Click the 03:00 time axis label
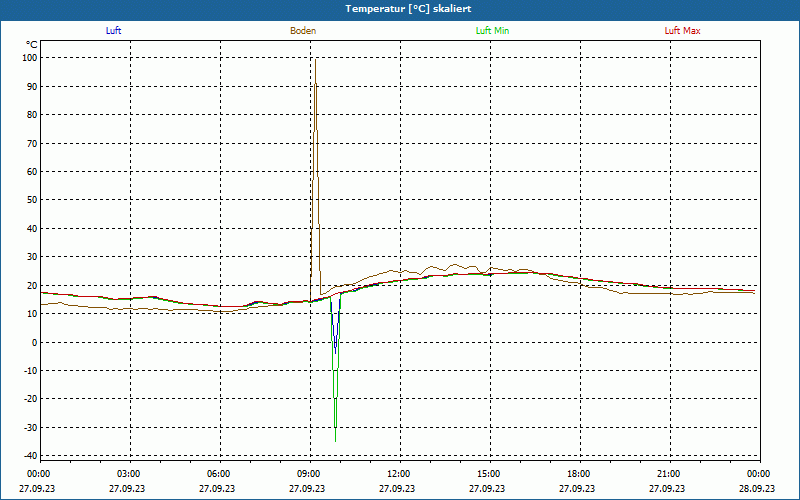Image resolution: width=800 pixels, height=500 pixels. click(129, 474)
